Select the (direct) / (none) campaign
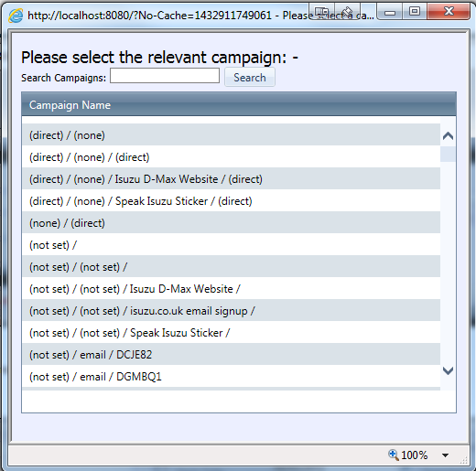The image size is (476, 471). [x=231, y=134]
